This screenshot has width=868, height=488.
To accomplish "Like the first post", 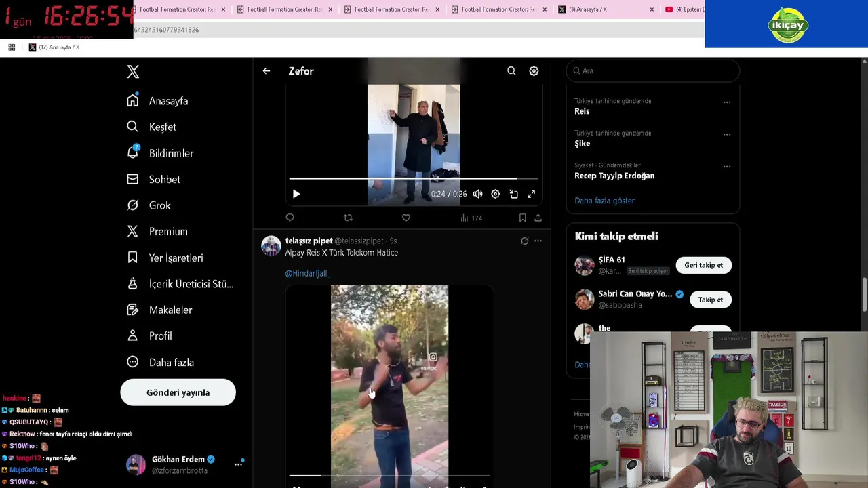I will [406, 218].
